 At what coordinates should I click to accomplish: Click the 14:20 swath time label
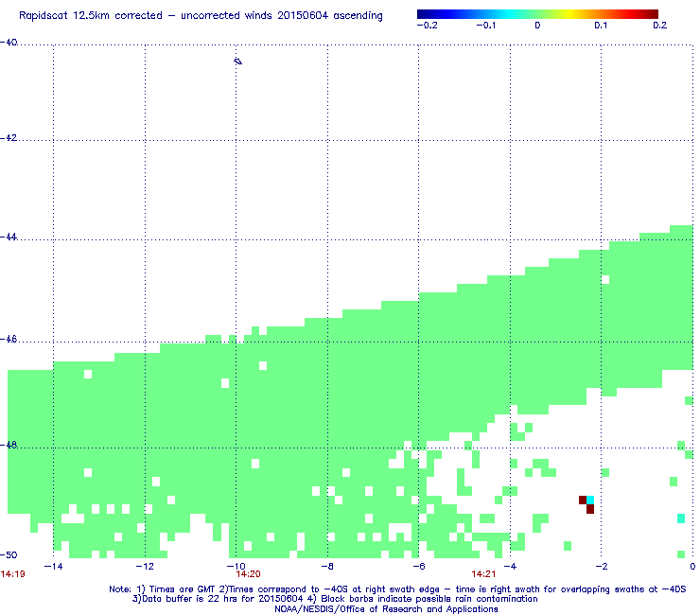248,574
